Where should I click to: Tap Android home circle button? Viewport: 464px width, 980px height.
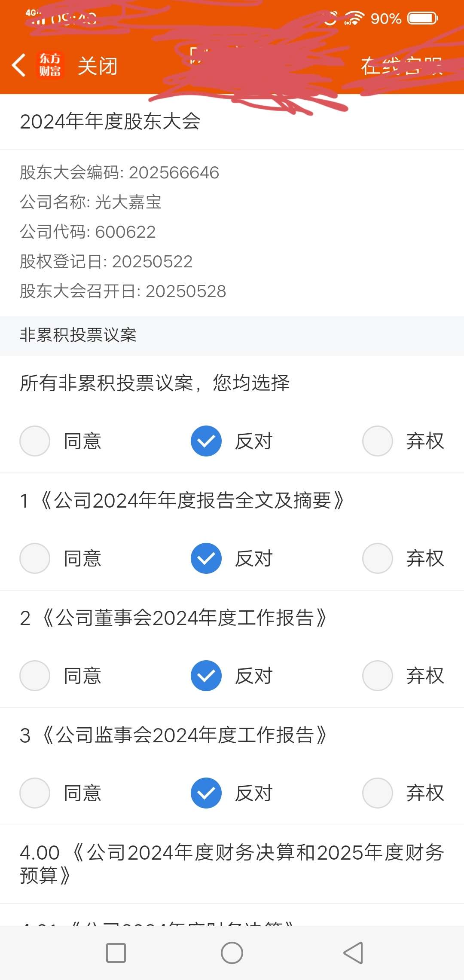(232, 953)
